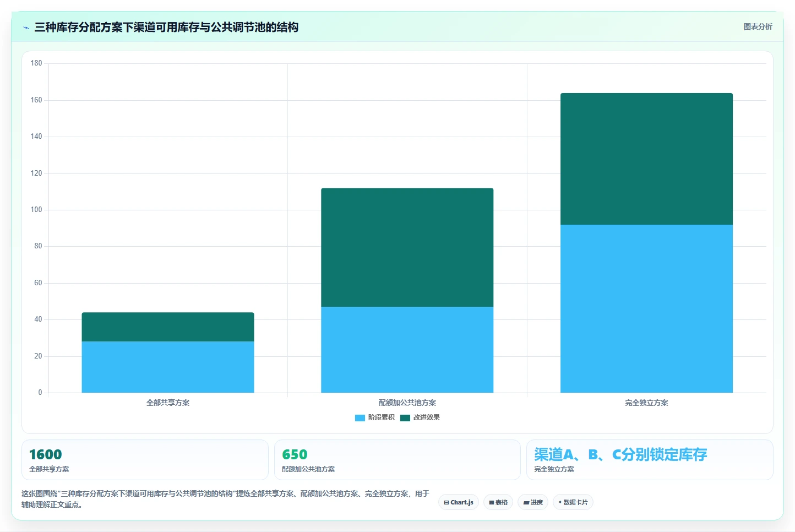This screenshot has height=532, width=795.
Task: Toggle the 改进效果 legend color box
Action: pyautogui.click(x=405, y=417)
